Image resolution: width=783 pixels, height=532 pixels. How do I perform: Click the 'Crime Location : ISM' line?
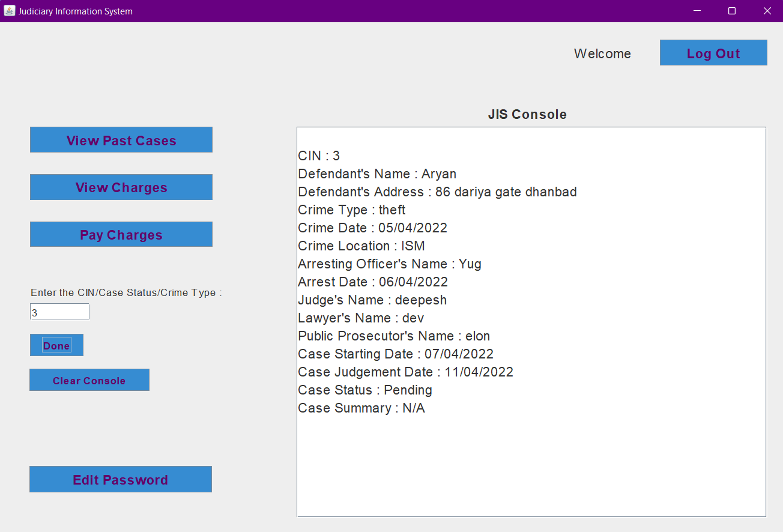[x=361, y=246]
